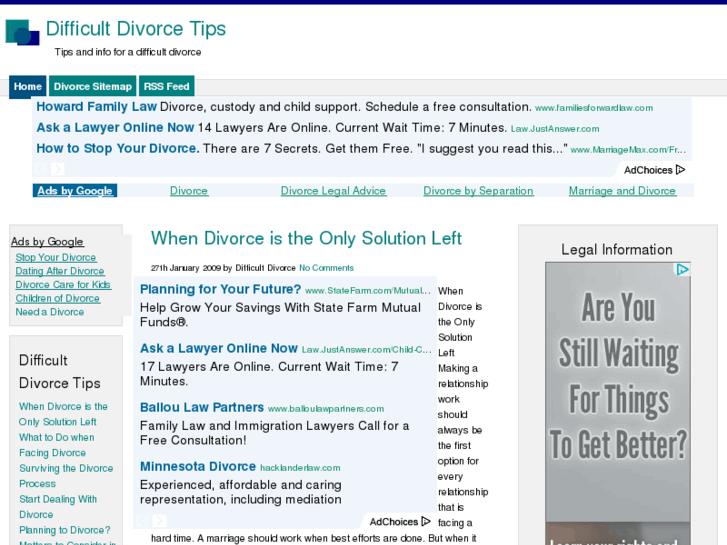Click the Dating After Divorce sidebar link

pyautogui.click(x=60, y=271)
